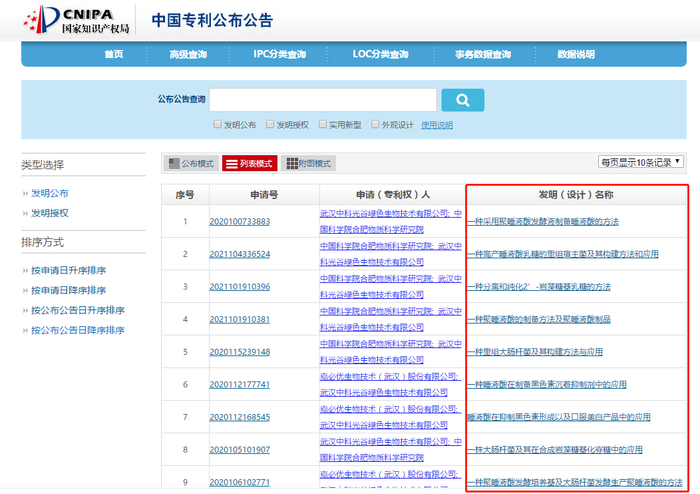700x494 pixels.
Task: Tick the 发明授权 checkbox
Action: [270, 124]
